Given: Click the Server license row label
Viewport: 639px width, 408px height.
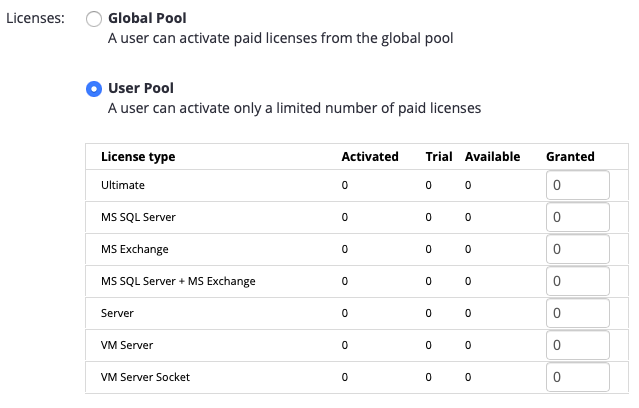Looking at the screenshot, I should pyautogui.click(x=117, y=313).
